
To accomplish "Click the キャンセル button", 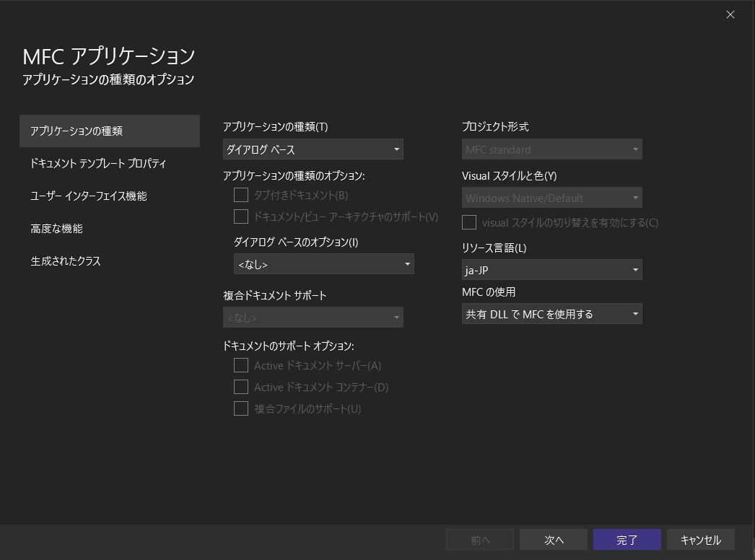I will [x=700, y=540].
